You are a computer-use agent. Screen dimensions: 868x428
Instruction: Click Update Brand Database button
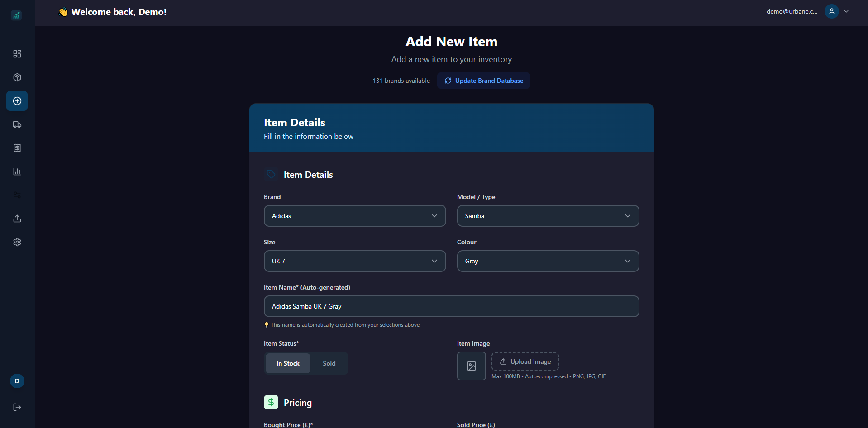[484, 81]
